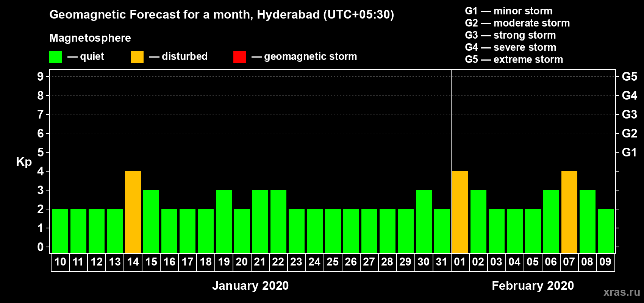
Task: Click the date label 09
Action: point(605,262)
